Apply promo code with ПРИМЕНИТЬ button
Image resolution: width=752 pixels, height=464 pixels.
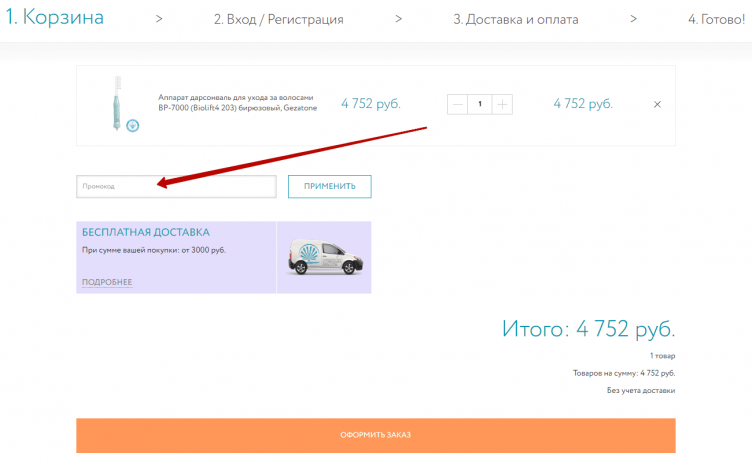click(329, 186)
